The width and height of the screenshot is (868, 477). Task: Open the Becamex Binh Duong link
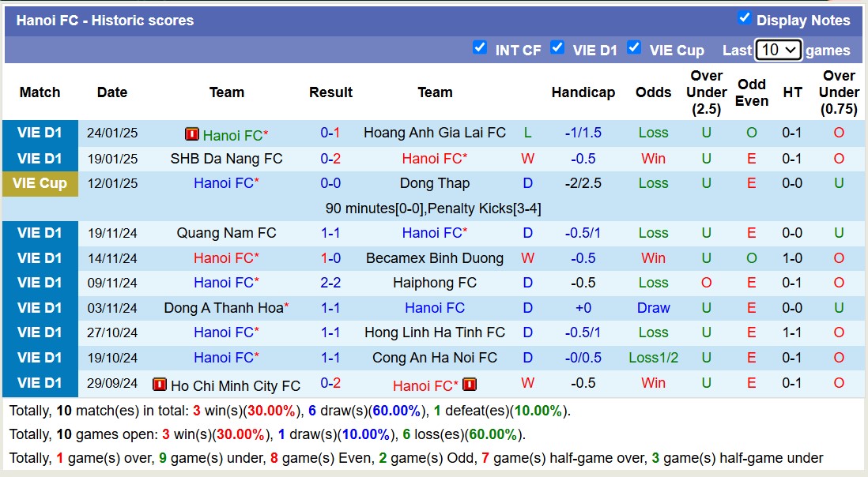[435, 257]
